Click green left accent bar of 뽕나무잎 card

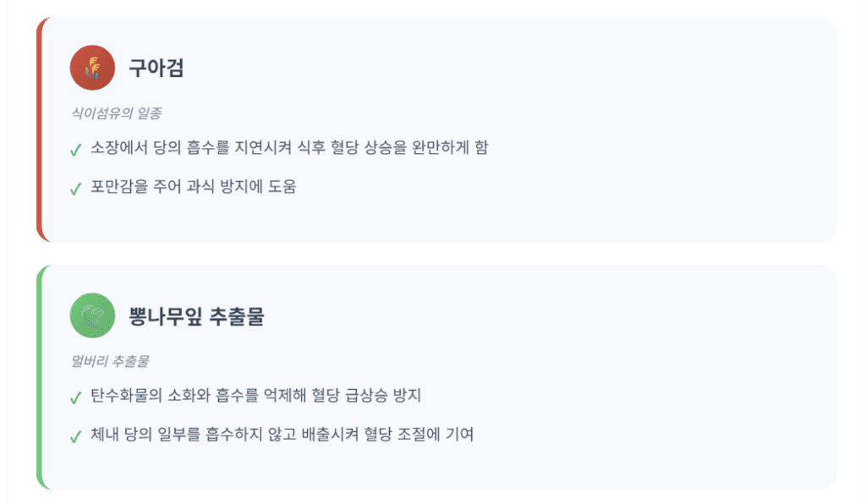tap(40, 377)
